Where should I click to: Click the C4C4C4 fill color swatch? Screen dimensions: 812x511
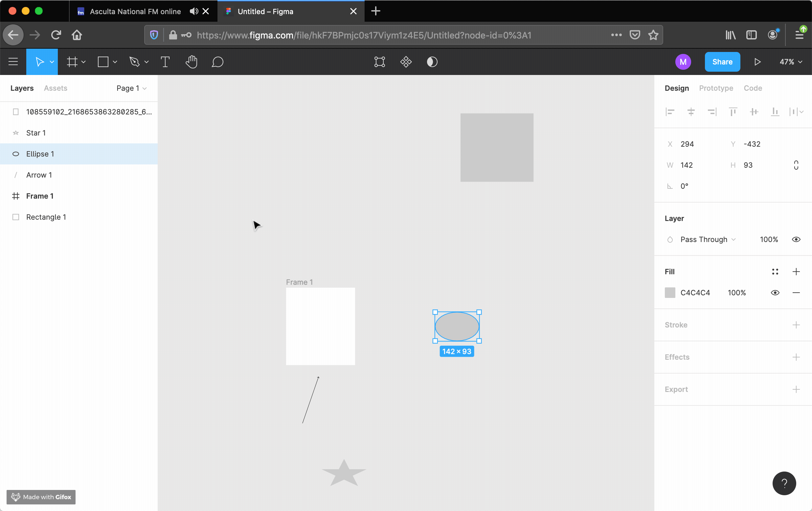pyautogui.click(x=670, y=293)
